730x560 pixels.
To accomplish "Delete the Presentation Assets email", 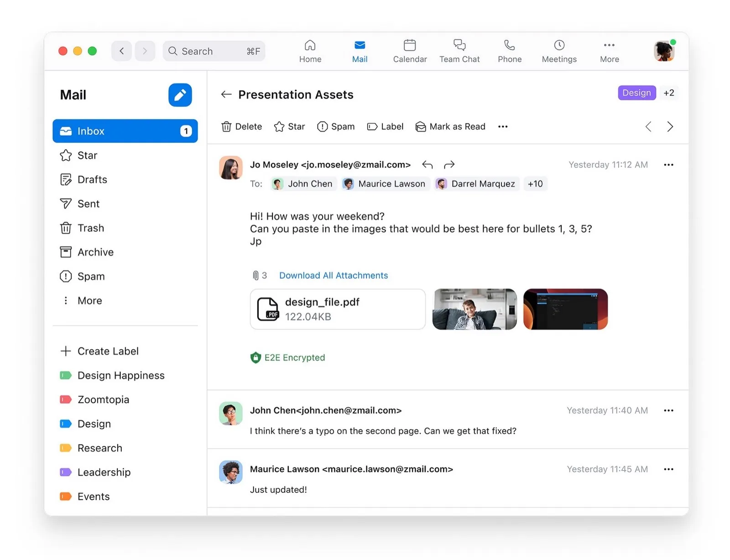I will click(x=241, y=126).
